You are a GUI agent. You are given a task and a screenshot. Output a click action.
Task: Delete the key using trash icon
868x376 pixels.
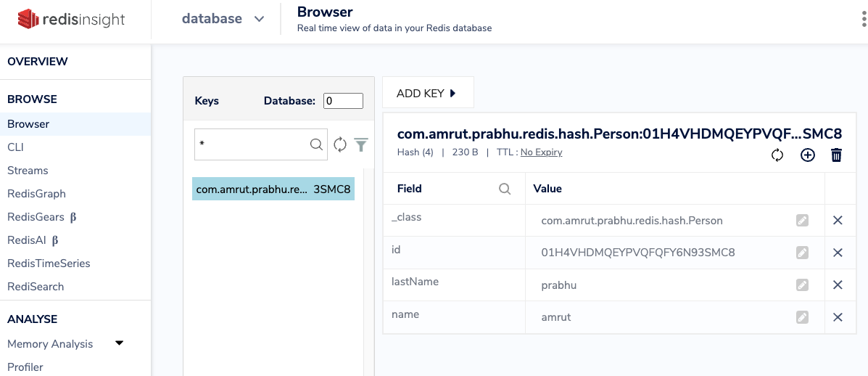[x=836, y=155]
